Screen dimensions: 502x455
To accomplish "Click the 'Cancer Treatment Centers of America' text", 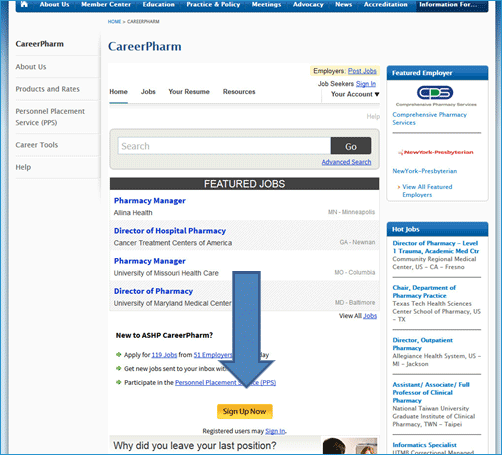I will (173, 243).
